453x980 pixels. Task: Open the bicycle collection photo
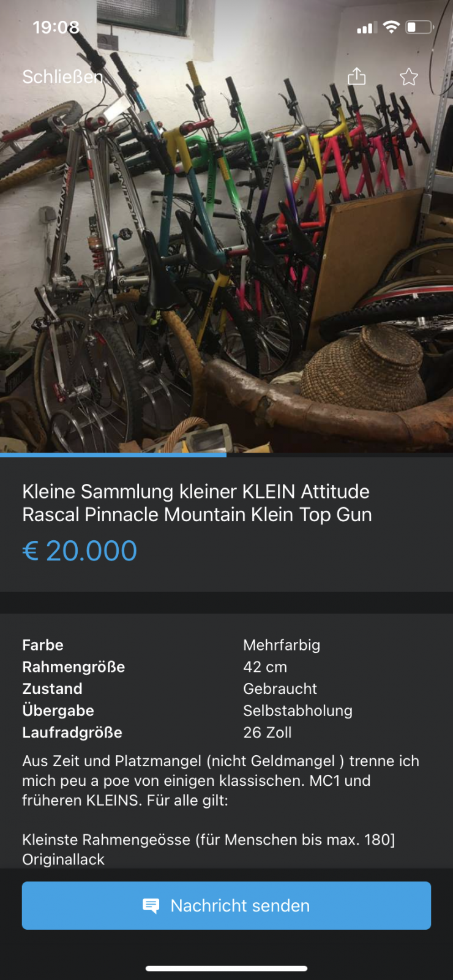[226, 227]
